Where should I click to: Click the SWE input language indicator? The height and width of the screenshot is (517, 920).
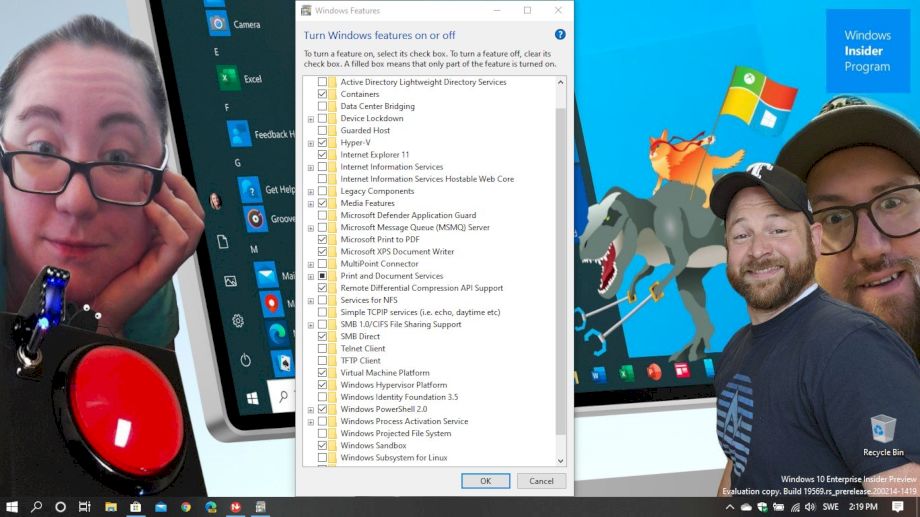point(830,507)
